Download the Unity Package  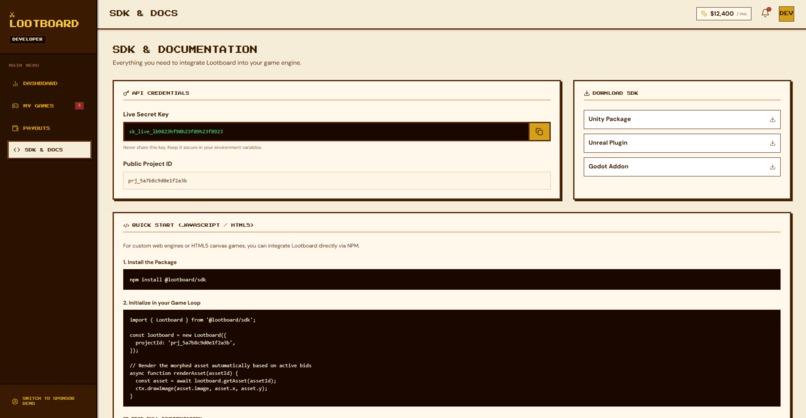(x=682, y=119)
